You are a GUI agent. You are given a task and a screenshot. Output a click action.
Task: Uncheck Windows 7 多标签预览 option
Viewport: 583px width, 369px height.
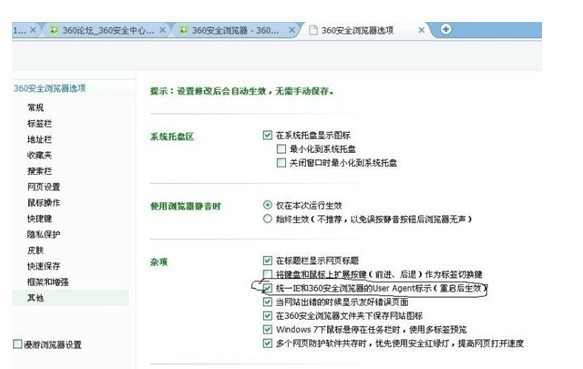coord(267,330)
